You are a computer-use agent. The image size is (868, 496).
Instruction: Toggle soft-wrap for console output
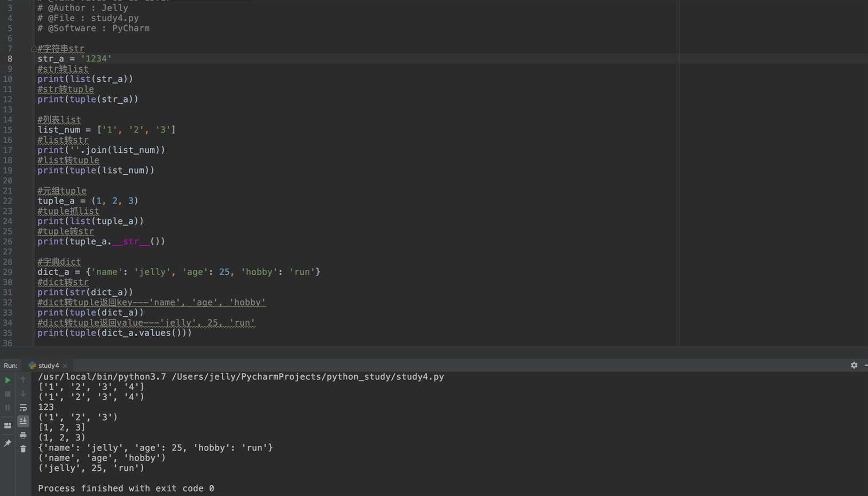23,408
